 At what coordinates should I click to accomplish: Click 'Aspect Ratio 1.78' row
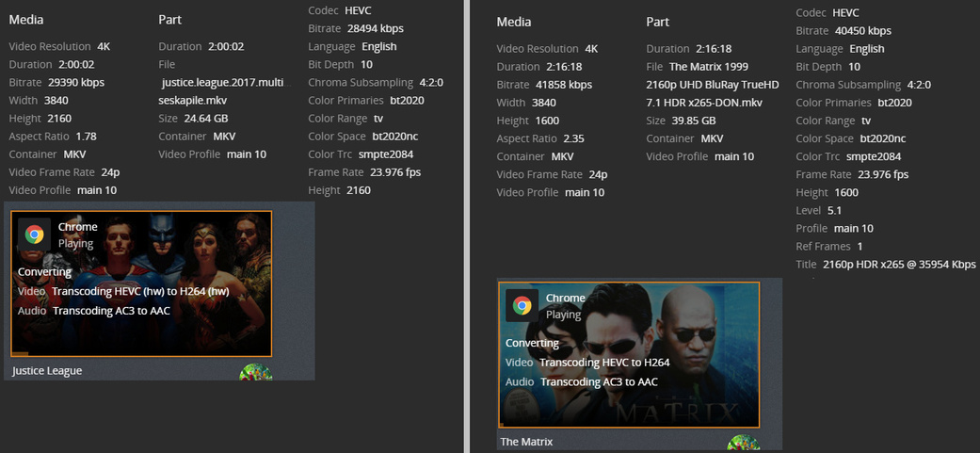tap(53, 137)
